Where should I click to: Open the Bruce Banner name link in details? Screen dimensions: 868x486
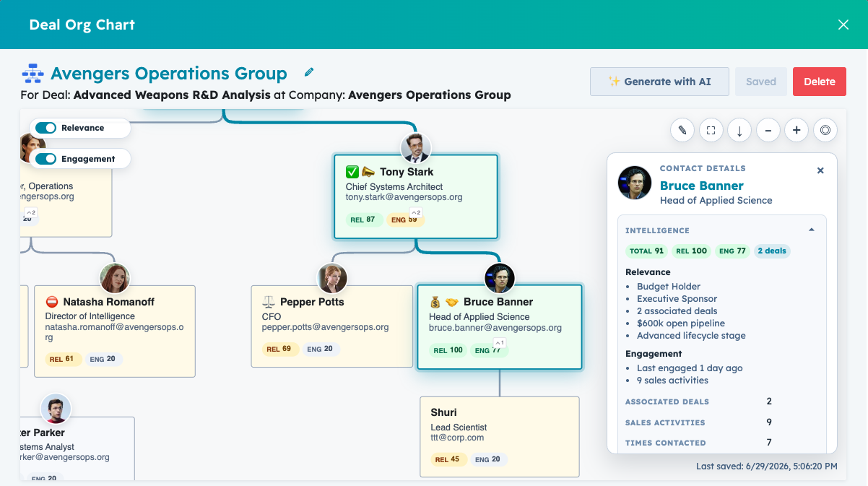click(x=702, y=186)
